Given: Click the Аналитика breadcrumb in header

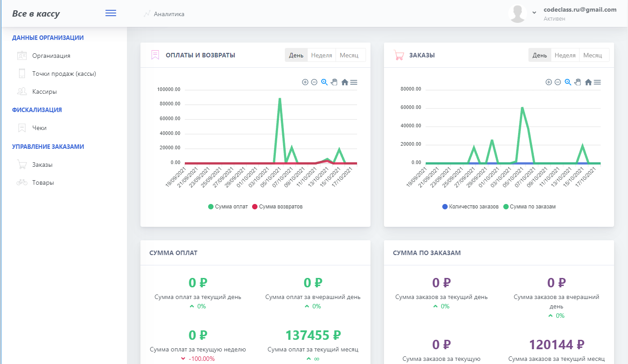Looking at the screenshot, I should click(x=169, y=14).
